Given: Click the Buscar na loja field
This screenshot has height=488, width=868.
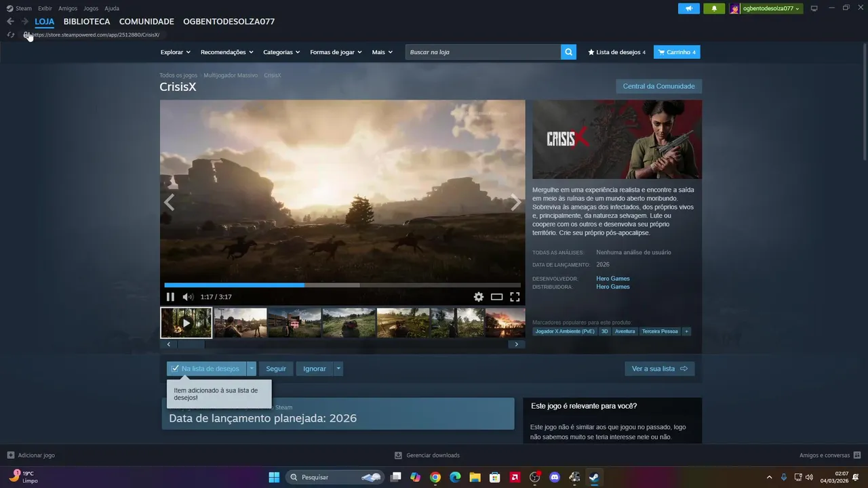Looking at the screenshot, I should point(483,52).
